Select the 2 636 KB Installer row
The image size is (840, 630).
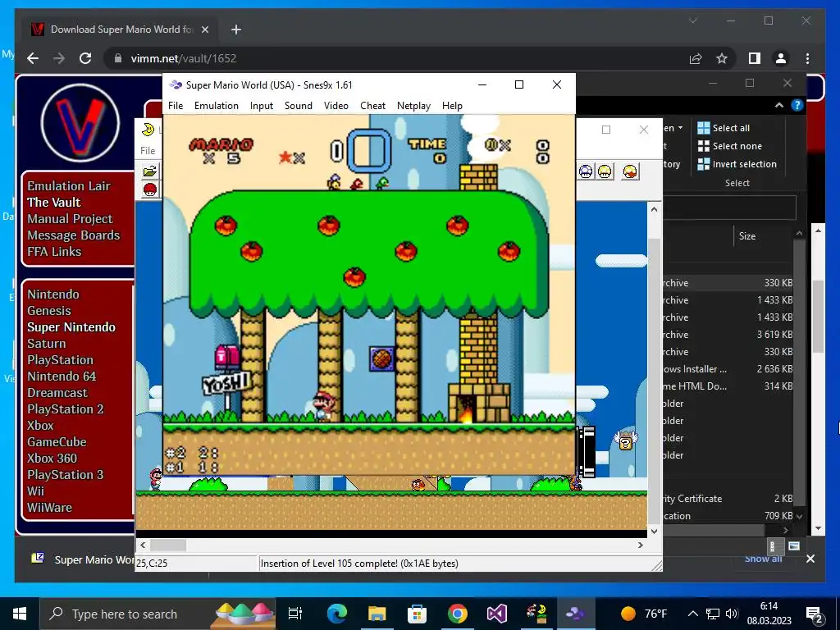pos(728,368)
